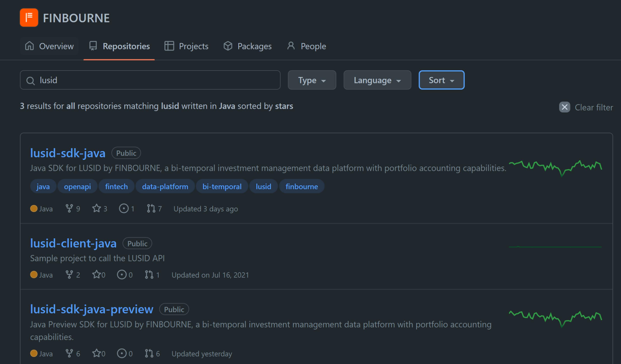Click the 'Updated 3 days ago' text

206,209
